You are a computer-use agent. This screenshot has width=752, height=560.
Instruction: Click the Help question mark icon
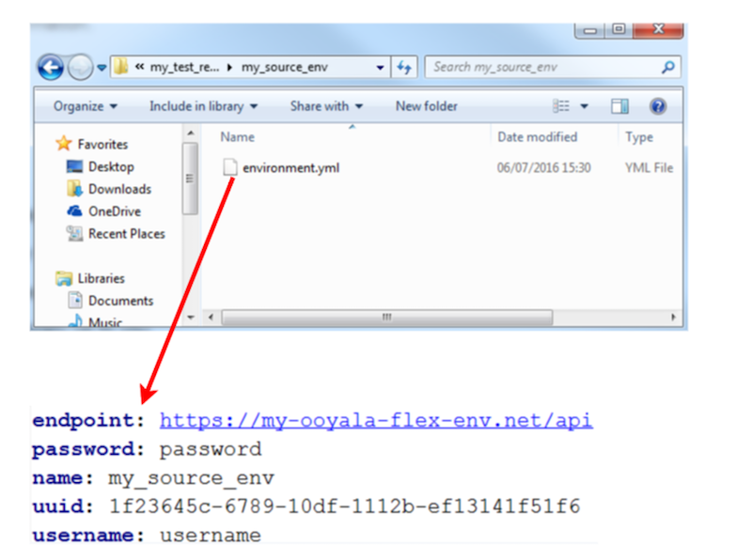pyautogui.click(x=656, y=105)
